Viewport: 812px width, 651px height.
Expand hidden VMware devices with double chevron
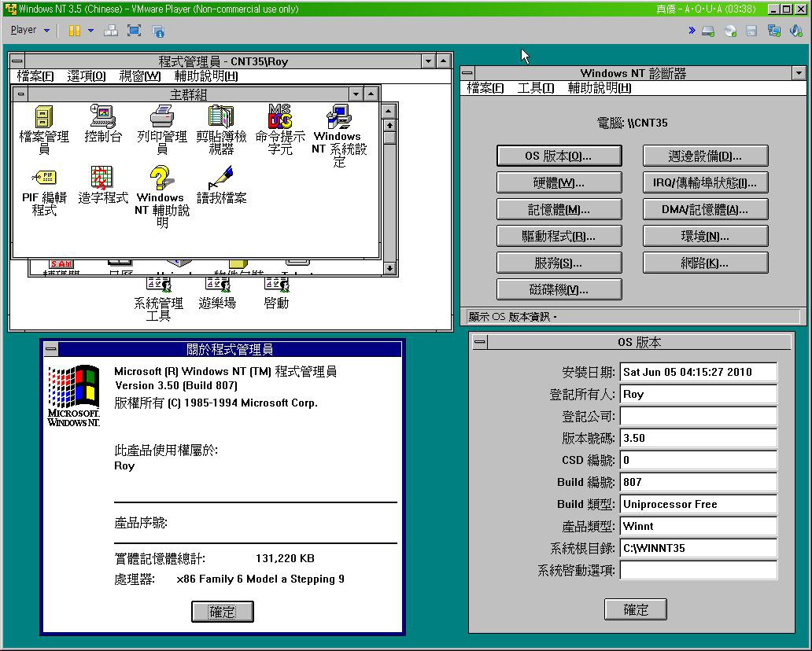pyautogui.click(x=692, y=31)
